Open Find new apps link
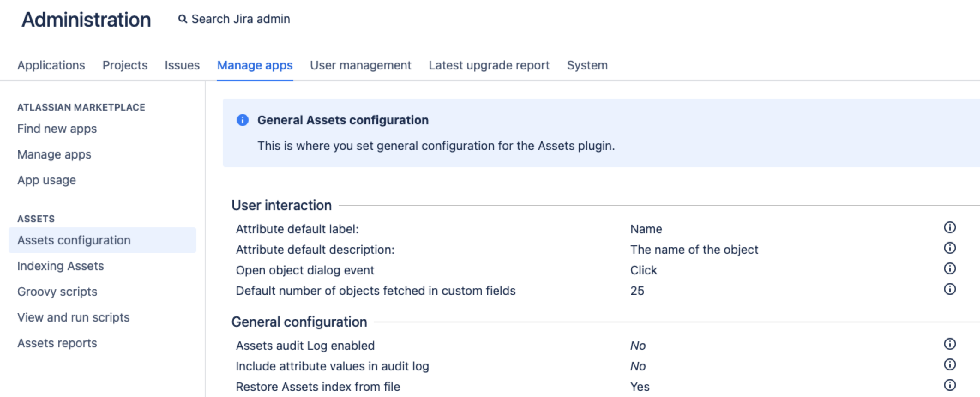Viewport: 980px width, 397px height. click(57, 129)
